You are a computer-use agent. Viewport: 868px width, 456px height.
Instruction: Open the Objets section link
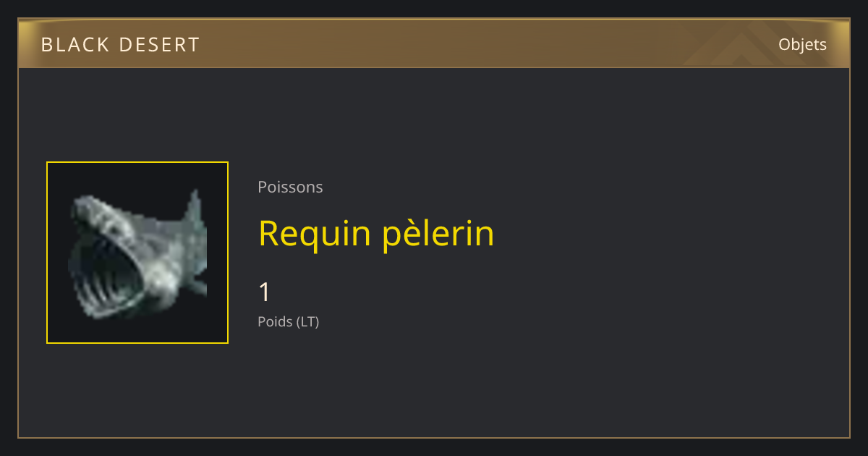(802, 44)
